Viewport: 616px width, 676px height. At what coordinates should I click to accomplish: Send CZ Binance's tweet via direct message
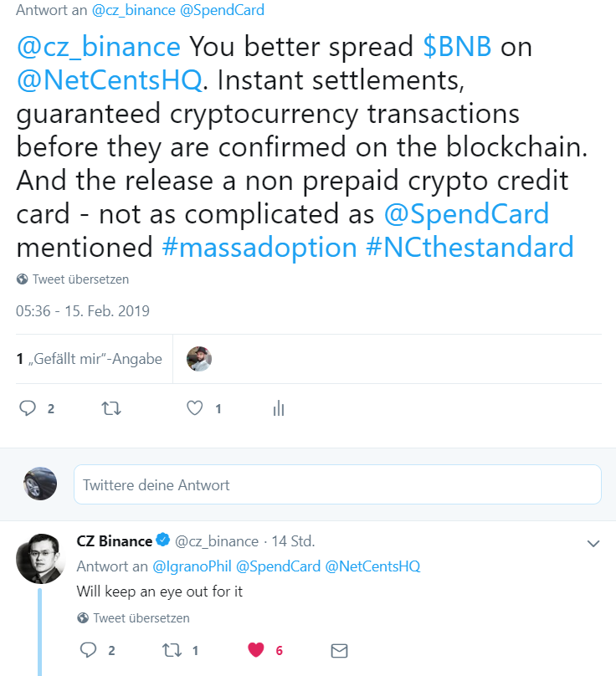(339, 650)
